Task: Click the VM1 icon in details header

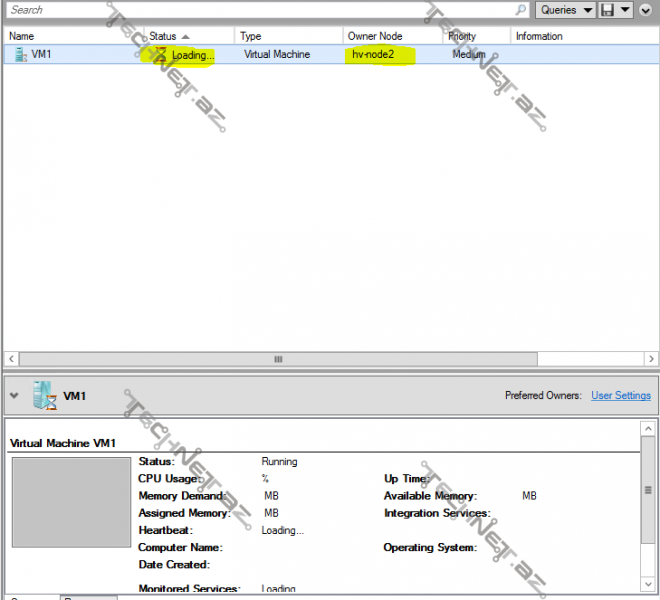Action: pos(45,395)
